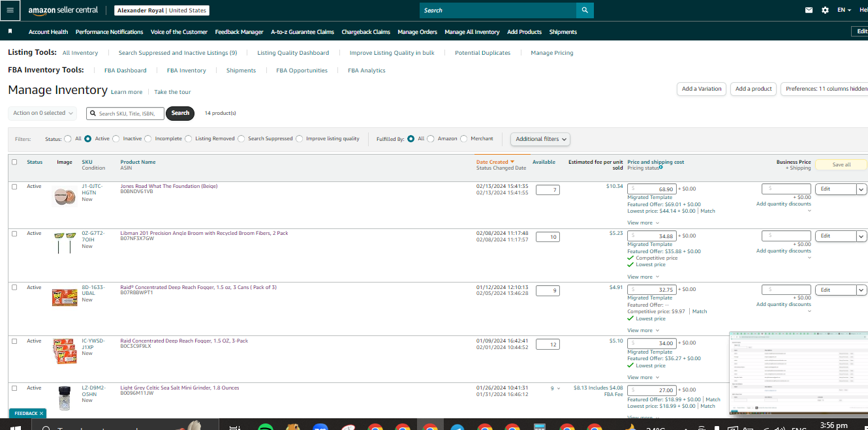
Task: Click the bookmark flag icon before Account Health
Action: pyautogui.click(x=10, y=31)
